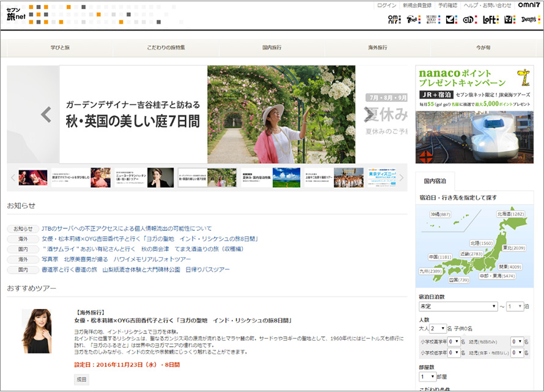Click the お知らせ tag badge on the JTB notice
This screenshot has height=392, width=544.
[23, 229]
